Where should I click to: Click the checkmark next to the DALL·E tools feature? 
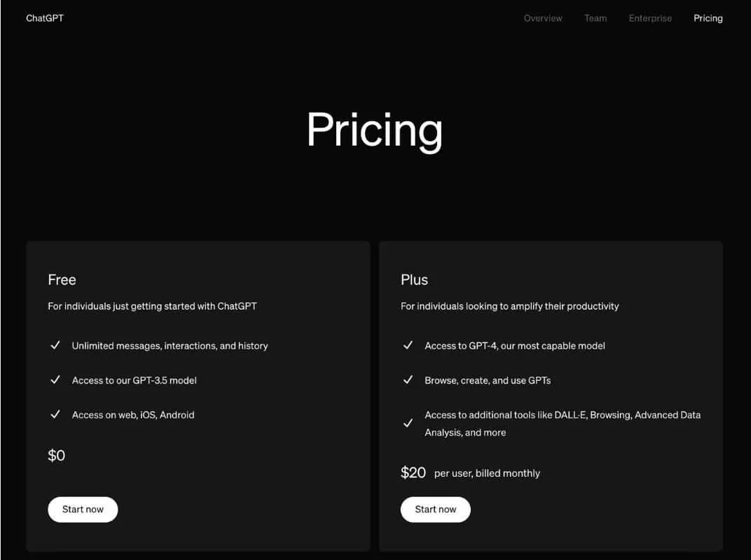point(408,423)
